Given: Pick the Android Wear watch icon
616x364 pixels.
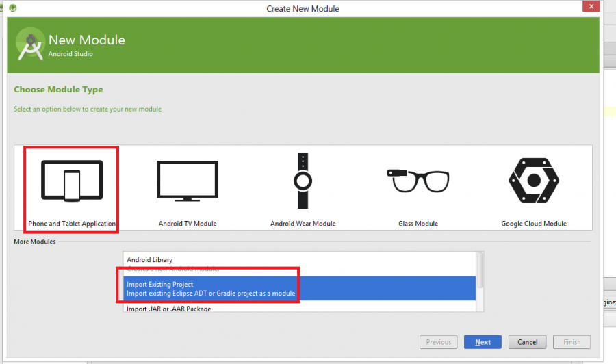Looking at the screenshot, I should (x=303, y=181).
